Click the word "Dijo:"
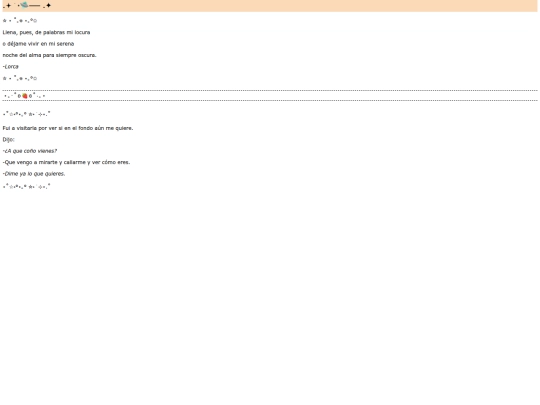The width and height of the screenshot is (540, 405). coord(9,139)
